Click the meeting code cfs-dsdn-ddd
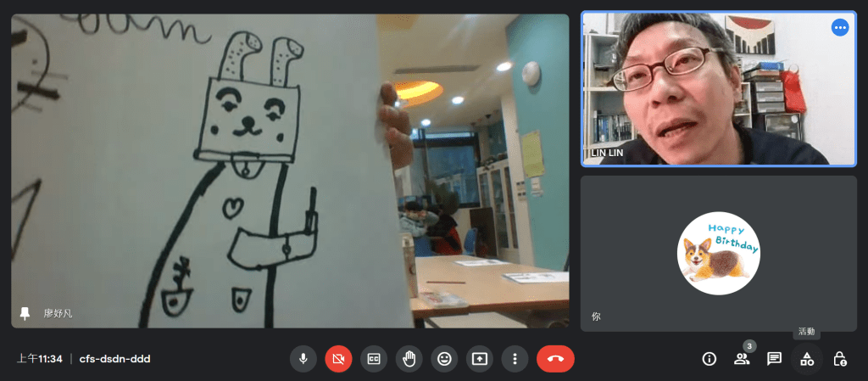Viewport: 868px width, 381px height. (114, 359)
